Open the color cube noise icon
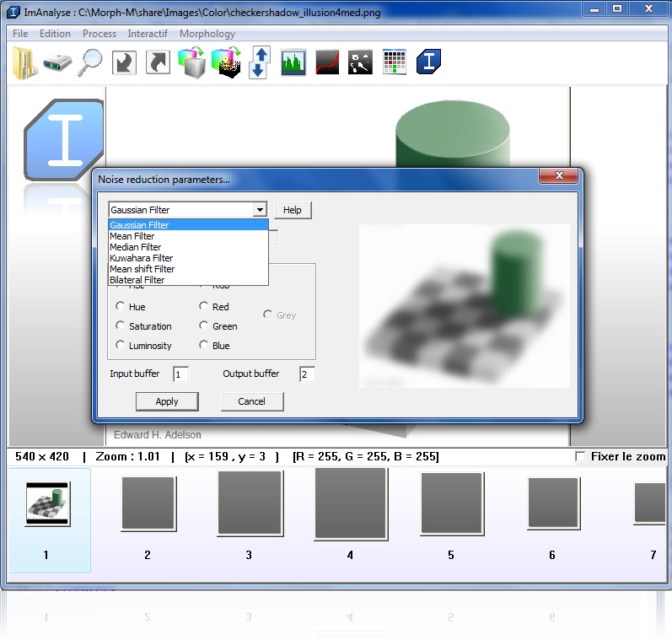The height and width of the screenshot is (640, 672). coord(226,62)
